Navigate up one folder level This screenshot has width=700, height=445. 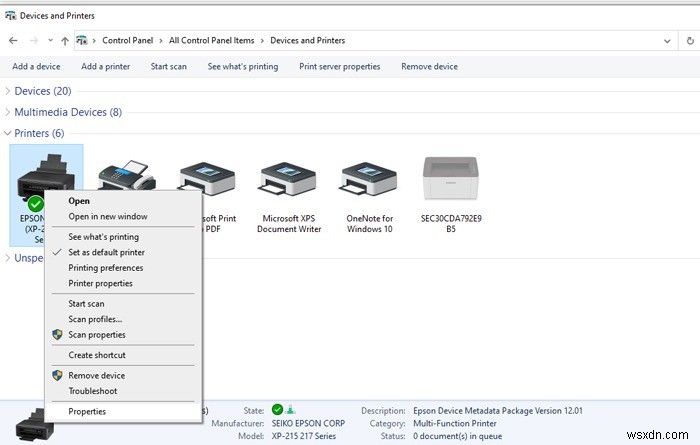tap(64, 41)
